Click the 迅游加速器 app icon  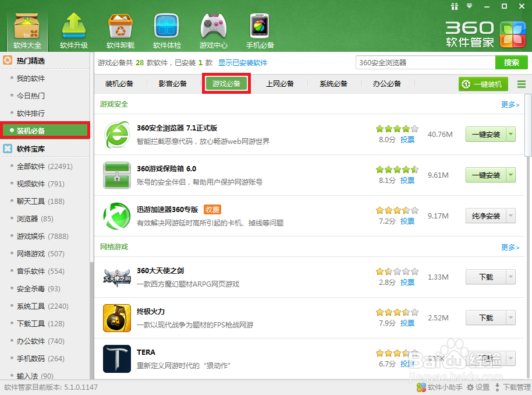117,216
